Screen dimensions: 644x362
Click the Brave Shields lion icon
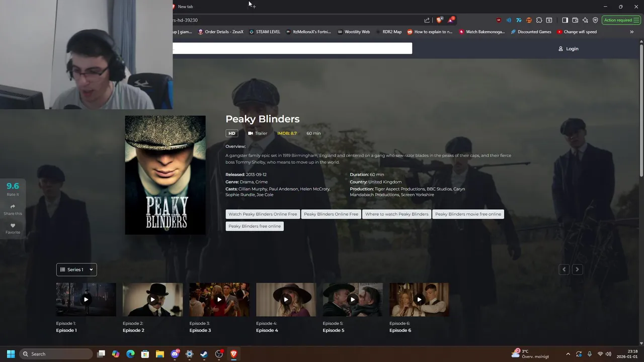439,20
